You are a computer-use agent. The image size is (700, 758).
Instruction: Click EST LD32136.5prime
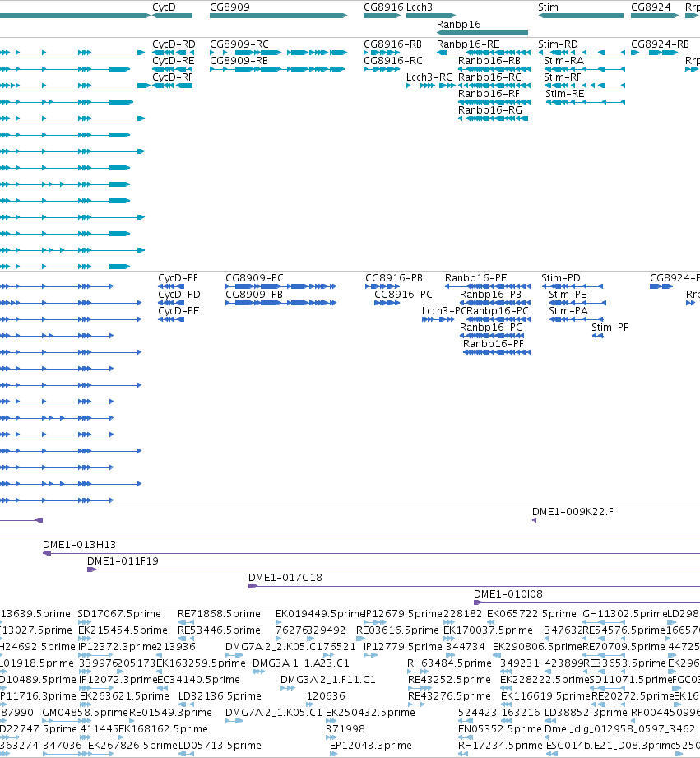[x=186, y=705]
